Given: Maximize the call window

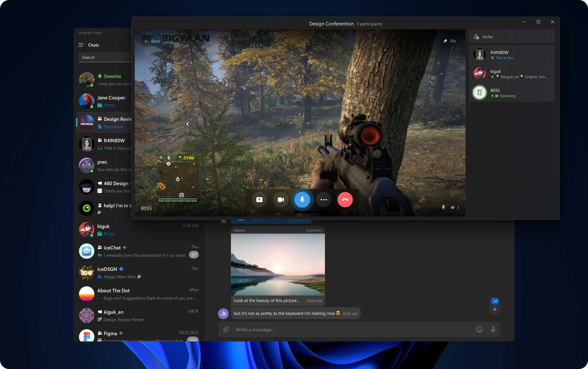Looking at the screenshot, I should pyautogui.click(x=538, y=22).
